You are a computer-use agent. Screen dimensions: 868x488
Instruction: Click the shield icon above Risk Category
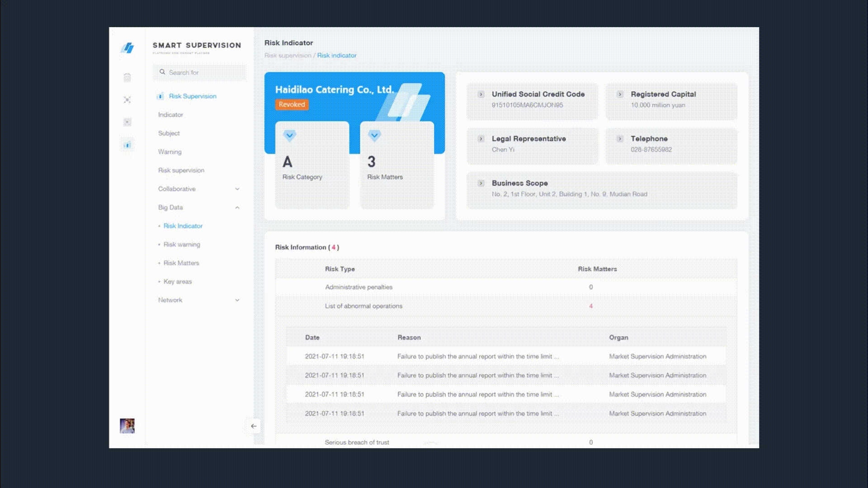(290, 135)
